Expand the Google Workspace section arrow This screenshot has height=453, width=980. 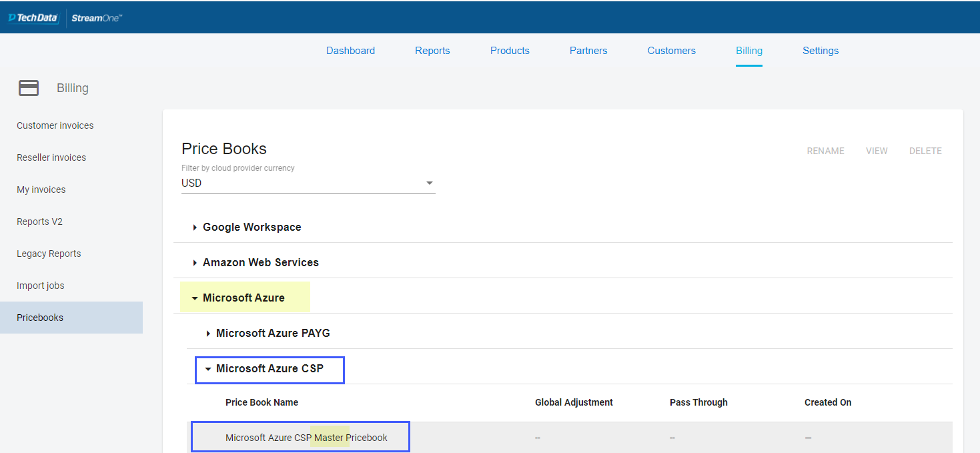pos(195,228)
